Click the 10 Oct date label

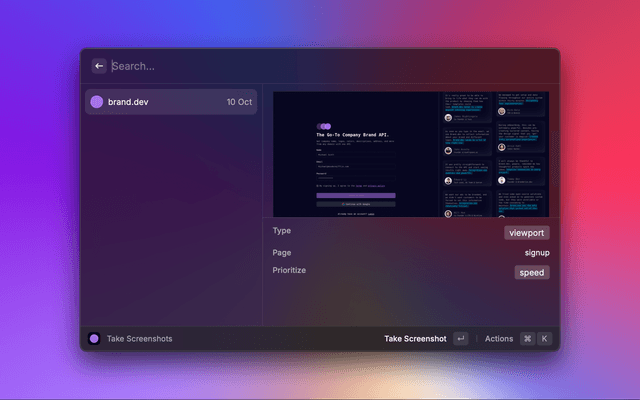click(238, 102)
